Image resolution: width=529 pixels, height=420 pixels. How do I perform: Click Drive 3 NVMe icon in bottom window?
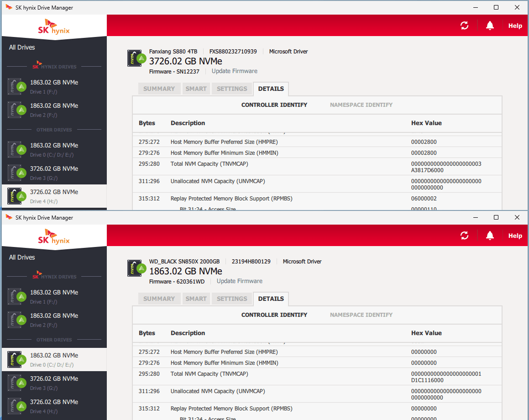coord(17,383)
